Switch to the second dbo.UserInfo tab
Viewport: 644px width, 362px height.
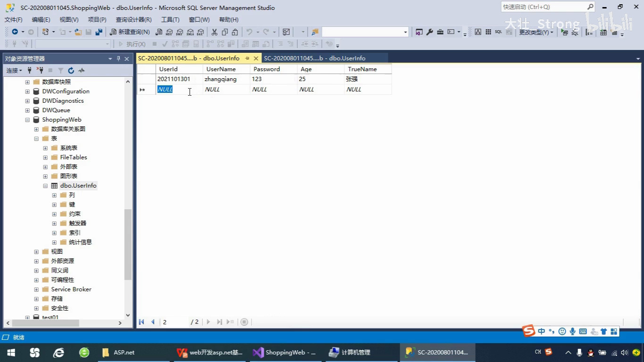coord(315,58)
